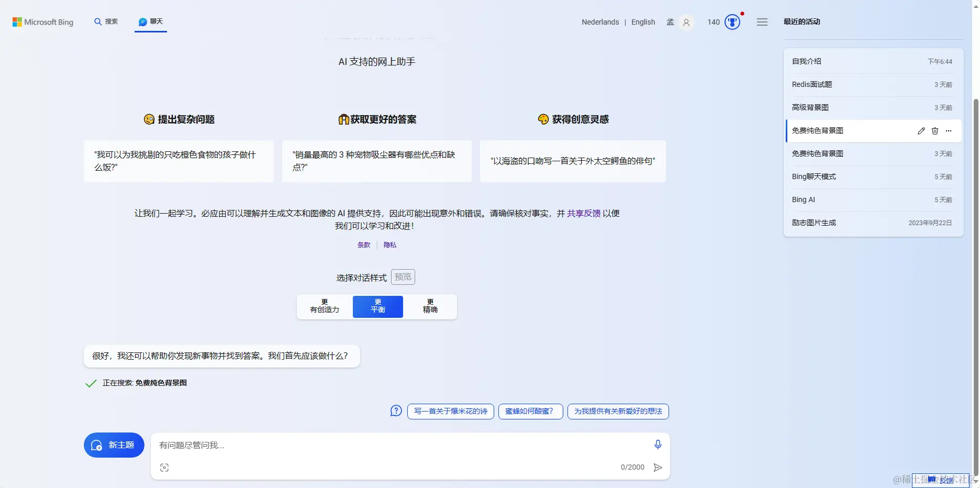This screenshot has height=488, width=980.
Task: Add an image with visual search icon
Action: point(164,468)
